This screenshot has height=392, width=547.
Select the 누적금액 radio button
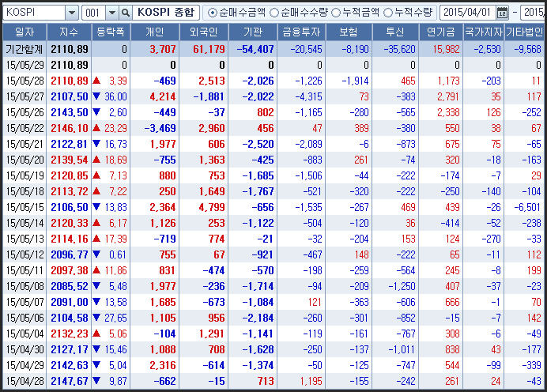point(336,13)
